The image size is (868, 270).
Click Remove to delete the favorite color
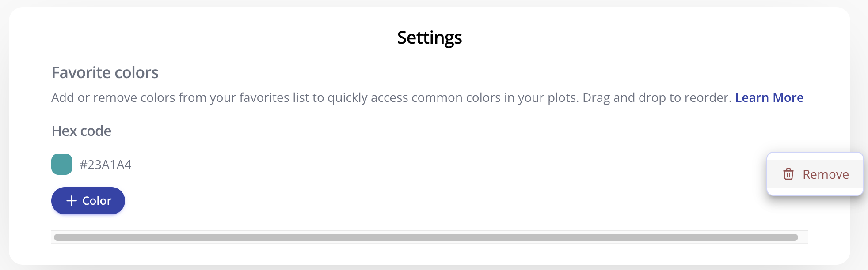click(x=826, y=174)
